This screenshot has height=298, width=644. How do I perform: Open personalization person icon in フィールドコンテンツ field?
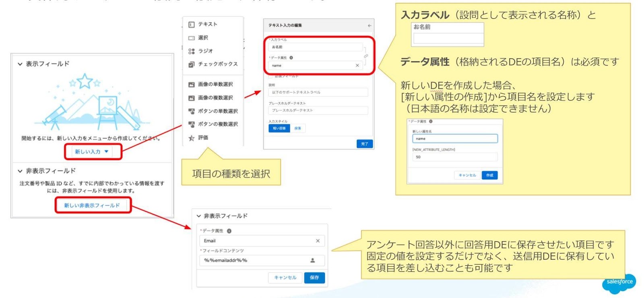coord(312,260)
